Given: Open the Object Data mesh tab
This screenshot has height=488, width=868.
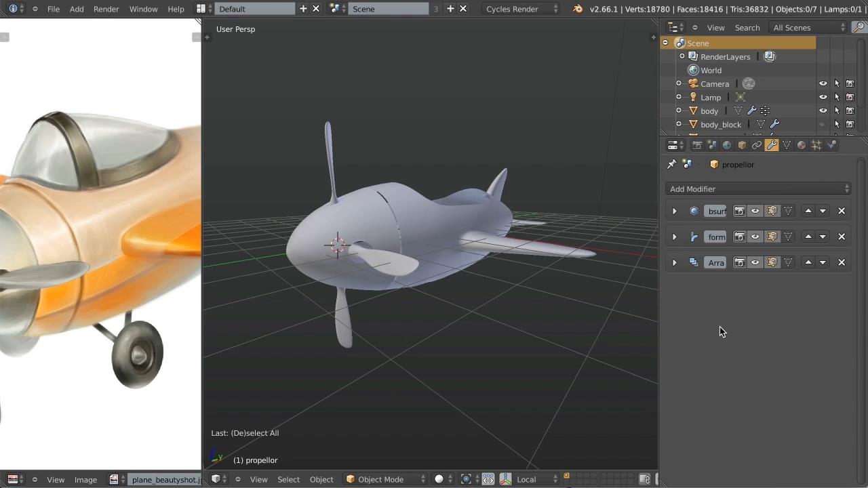Looking at the screenshot, I should (787, 145).
